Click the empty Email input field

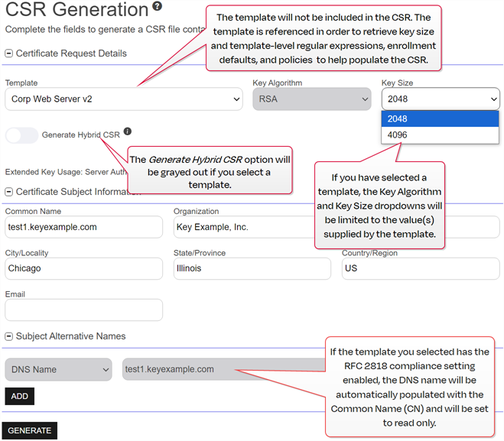click(83, 310)
